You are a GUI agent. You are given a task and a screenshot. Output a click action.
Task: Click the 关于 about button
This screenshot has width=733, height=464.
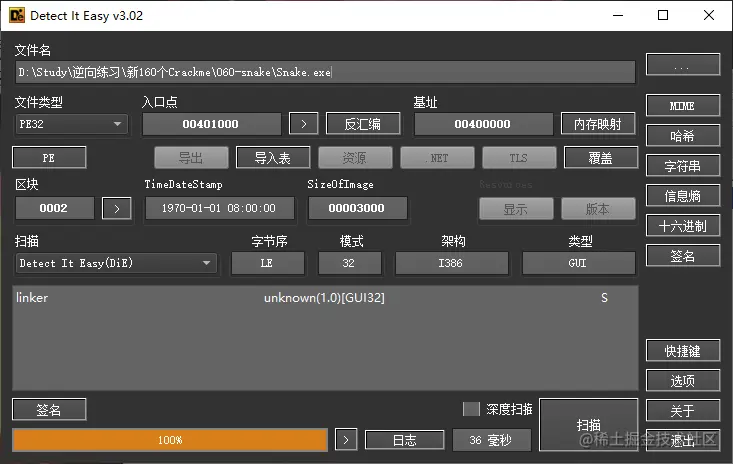[x=683, y=411]
